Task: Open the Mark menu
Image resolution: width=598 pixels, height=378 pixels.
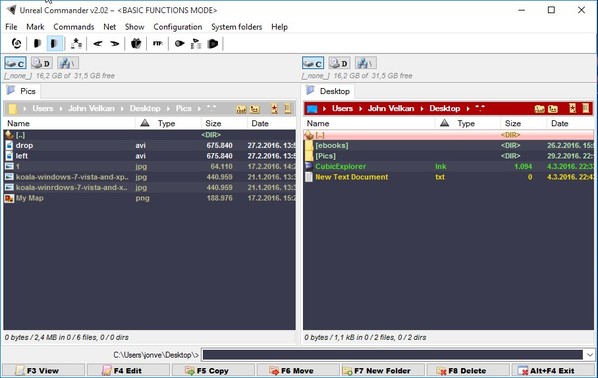Action: click(x=35, y=27)
